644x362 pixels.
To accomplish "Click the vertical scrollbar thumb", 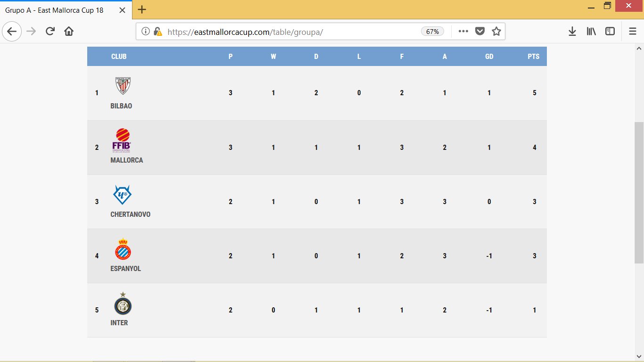I will click(x=639, y=192).
